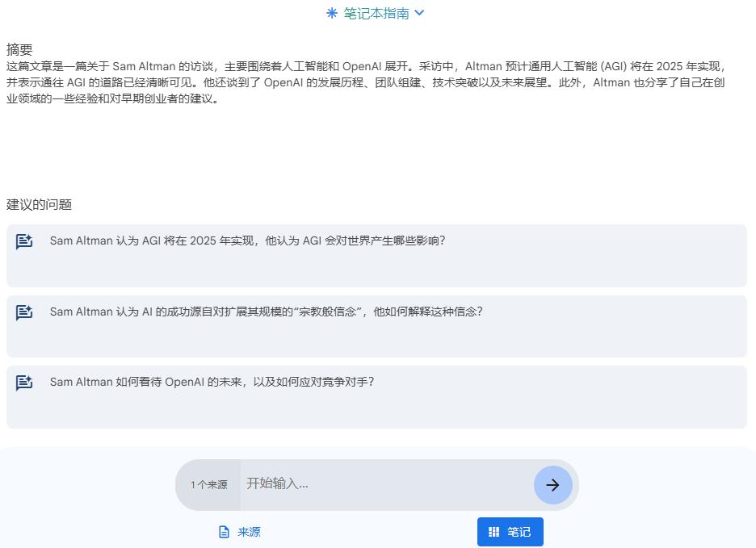
Task: Click the asterisk icon beside 笔记本指南
Action: pyautogui.click(x=331, y=13)
